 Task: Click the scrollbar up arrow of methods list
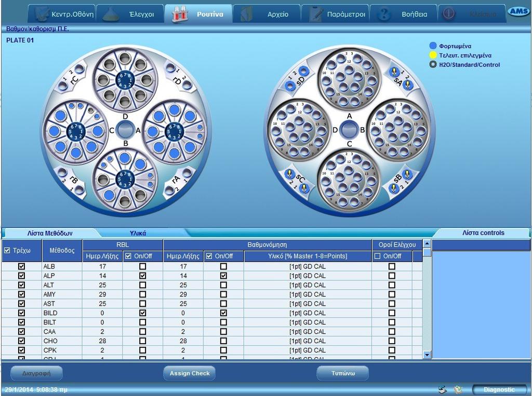click(427, 243)
